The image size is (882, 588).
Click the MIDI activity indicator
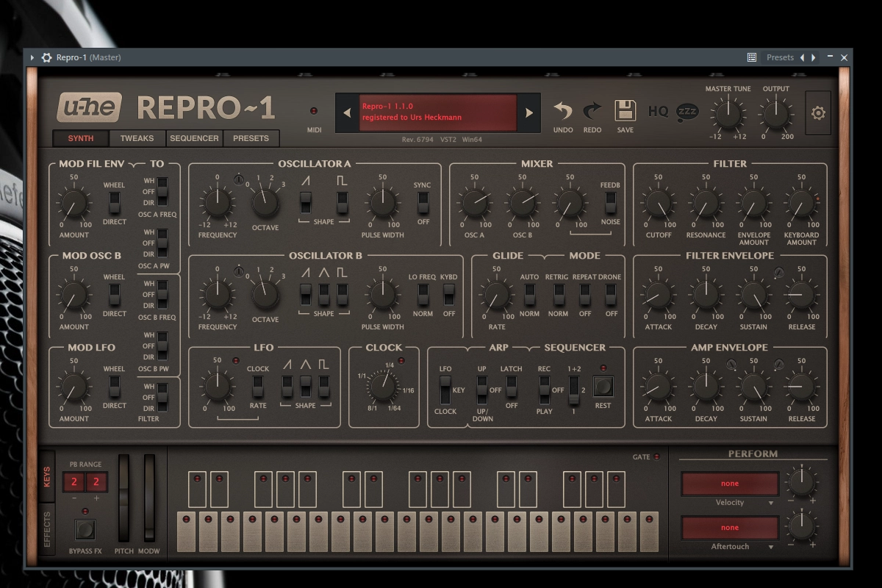point(315,111)
